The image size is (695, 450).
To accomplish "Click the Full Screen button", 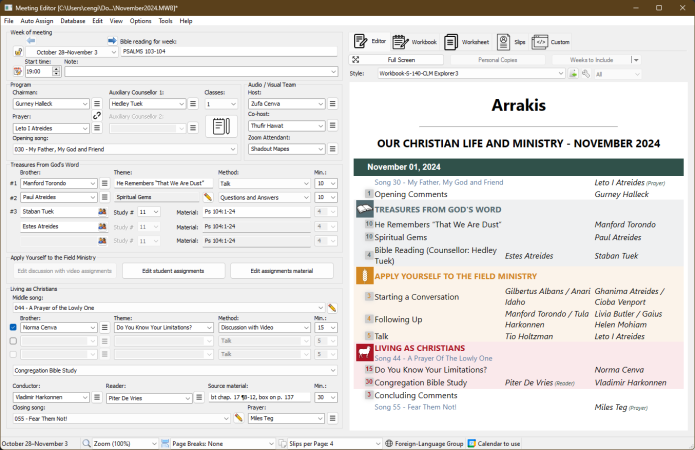I will tap(397, 60).
